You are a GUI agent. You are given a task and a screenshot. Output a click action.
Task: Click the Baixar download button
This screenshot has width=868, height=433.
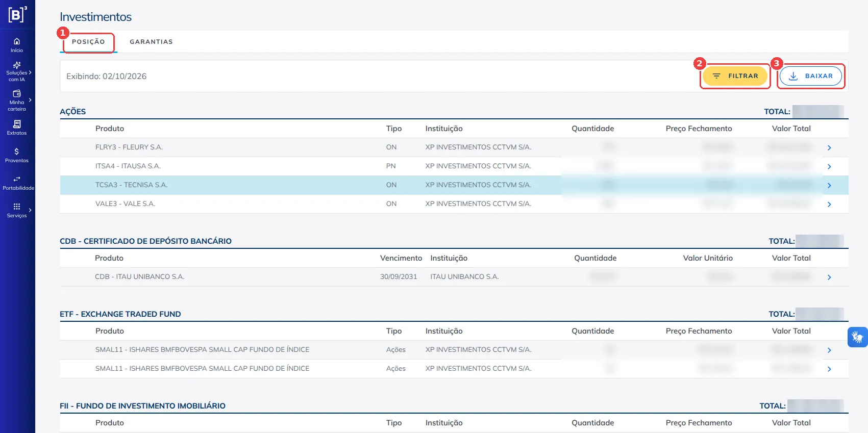(811, 76)
